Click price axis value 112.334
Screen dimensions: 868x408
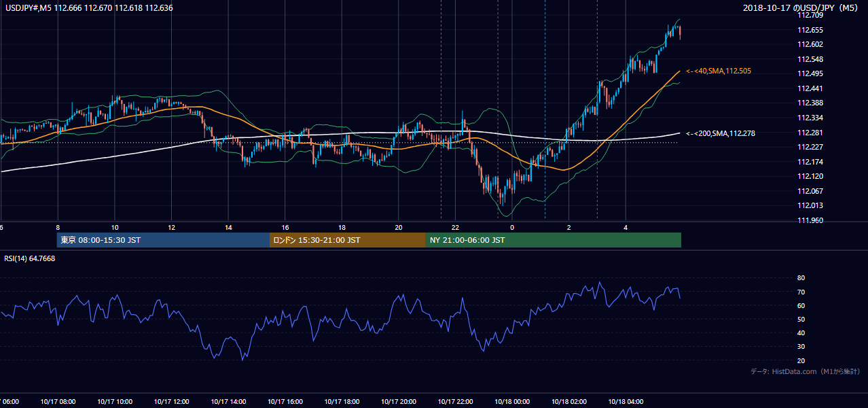(810, 118)
